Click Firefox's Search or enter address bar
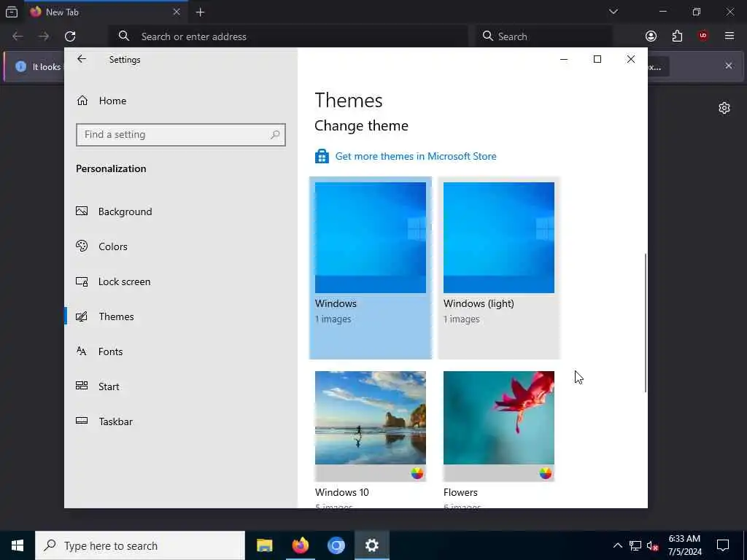Viewport: 747px width, 560px height. click(289, 36)
